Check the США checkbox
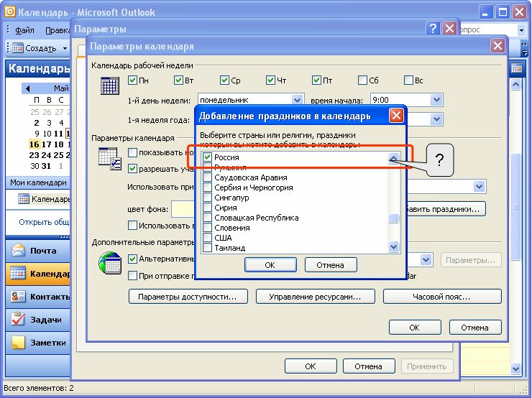532x398 pixels. coord(207,238)
